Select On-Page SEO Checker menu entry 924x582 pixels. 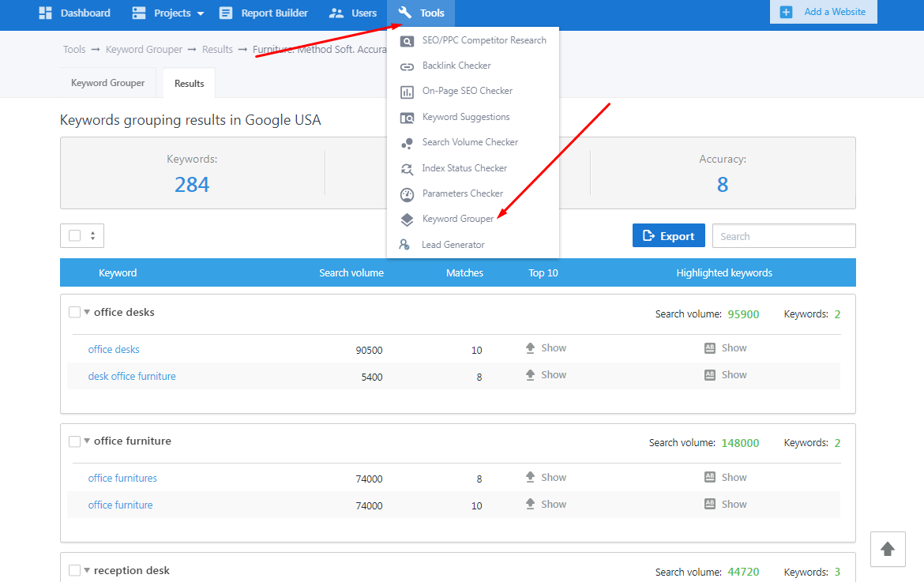(x=468, y=91)
